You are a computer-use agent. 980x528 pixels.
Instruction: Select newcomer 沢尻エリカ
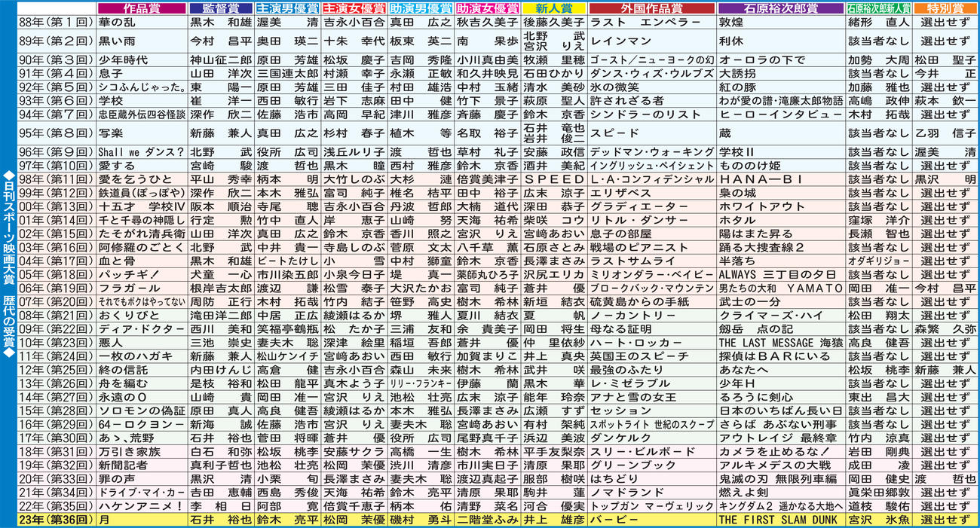(554, 273)
